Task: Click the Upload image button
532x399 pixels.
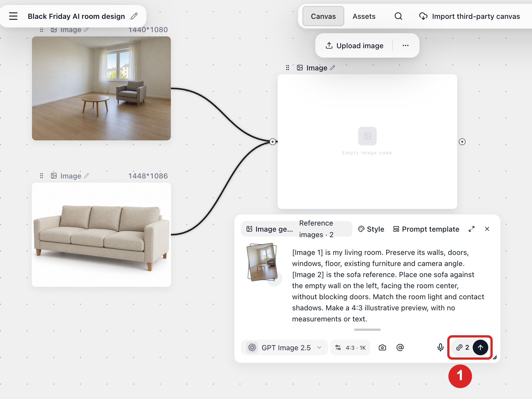Action: [x=355, y=45]
